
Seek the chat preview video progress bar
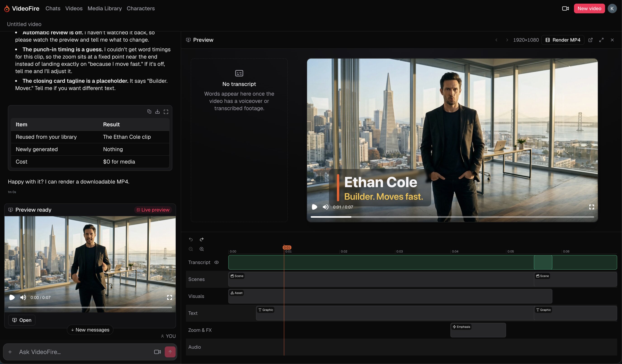click(90, 308)
